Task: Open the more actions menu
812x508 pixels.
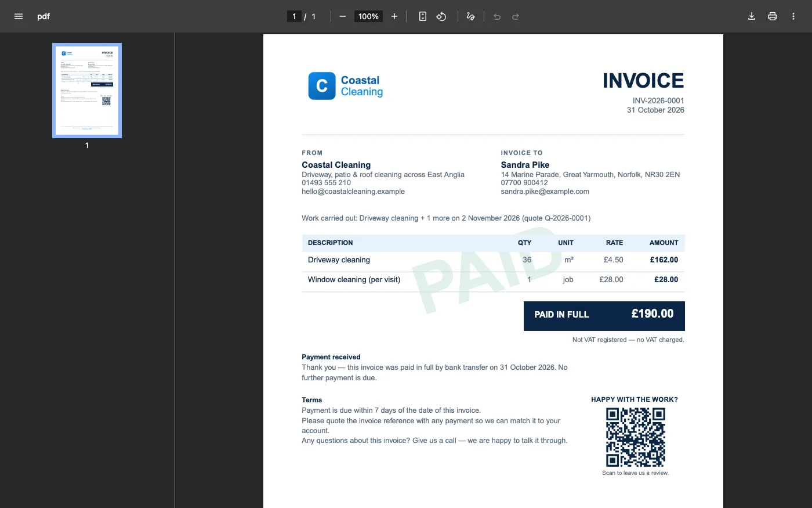Action: pos(793,16)
